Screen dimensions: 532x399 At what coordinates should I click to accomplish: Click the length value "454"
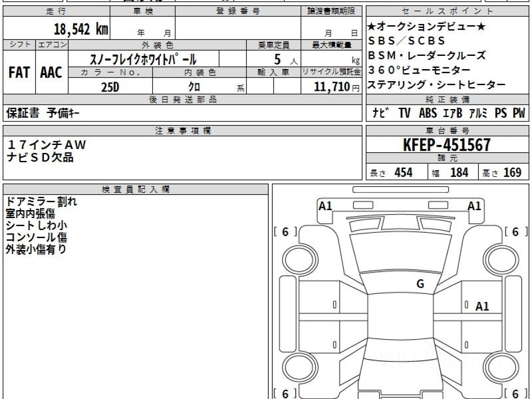click(x=403, y=172)
